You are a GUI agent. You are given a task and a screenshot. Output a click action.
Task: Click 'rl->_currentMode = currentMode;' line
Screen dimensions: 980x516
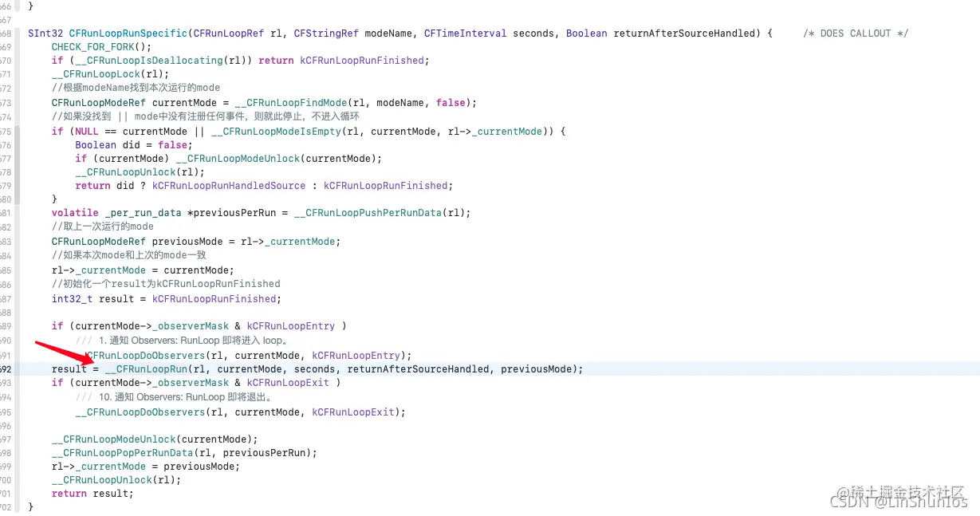point(143,270)
